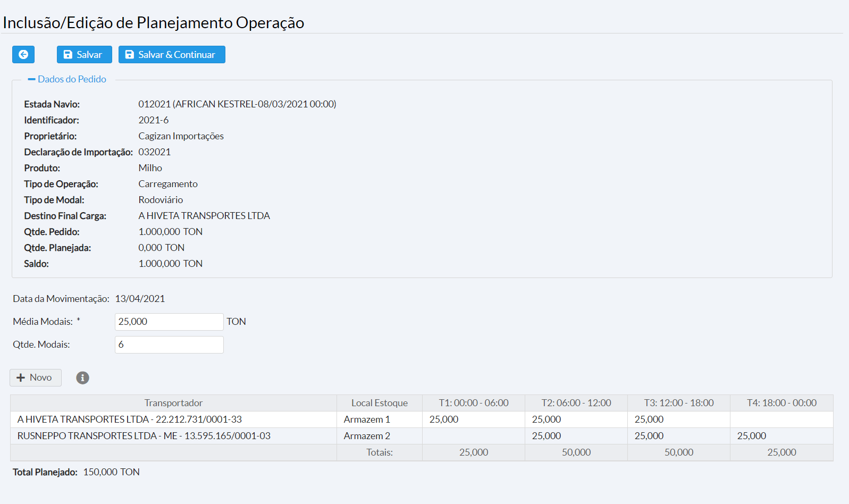Edit empty A HIVETA T4 cell
849x504 pixels.
781,419
